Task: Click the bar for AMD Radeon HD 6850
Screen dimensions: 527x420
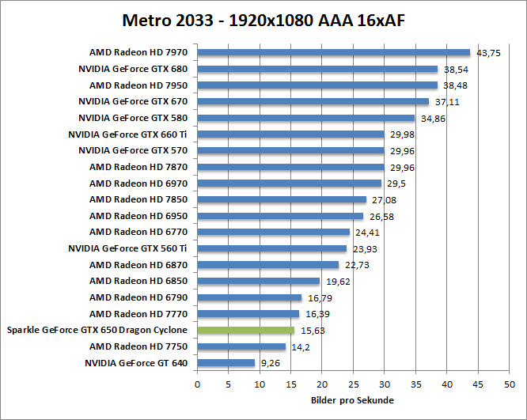Action: coord(259,281)
